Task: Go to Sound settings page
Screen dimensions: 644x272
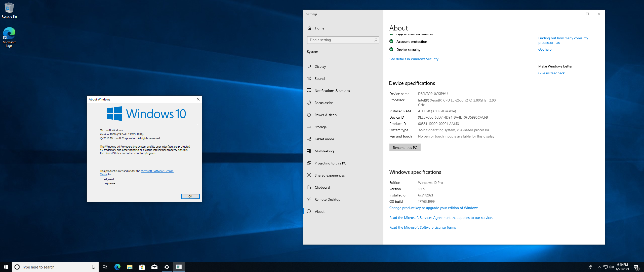Action: [343, 79]
